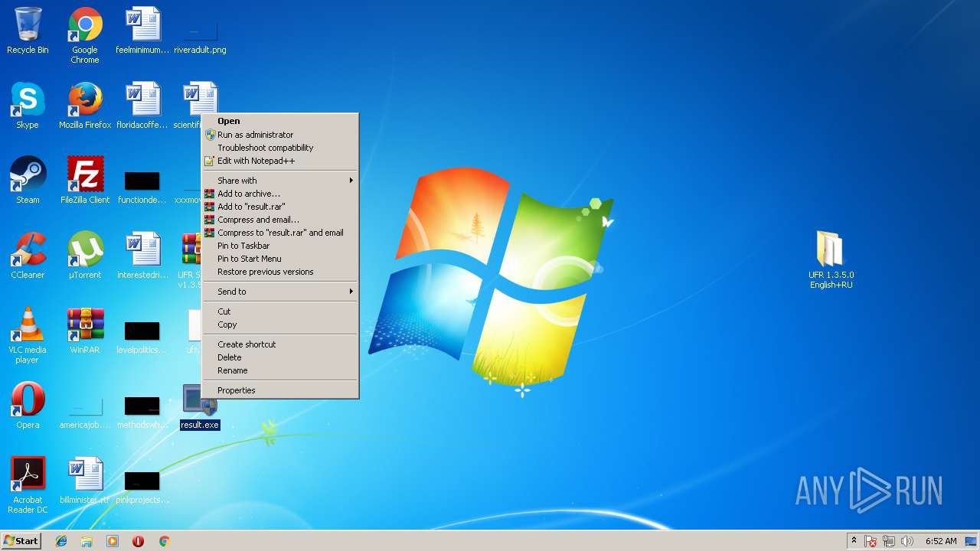
Task: Open Properties from the context menu
Action: pyautogui.click(x=280, y=390)
